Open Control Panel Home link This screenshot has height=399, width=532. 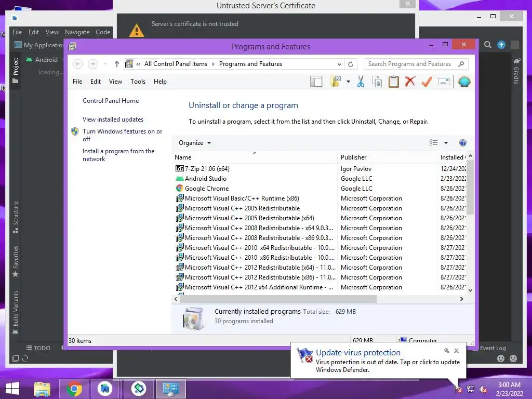click(x=111, y=101)
